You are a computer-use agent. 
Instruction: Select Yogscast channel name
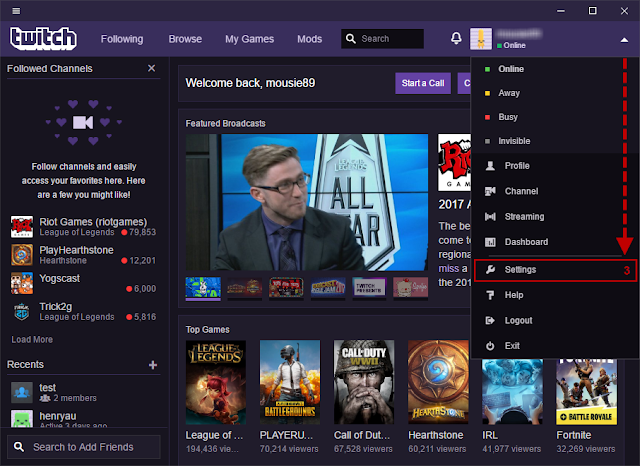coord(60,278)
